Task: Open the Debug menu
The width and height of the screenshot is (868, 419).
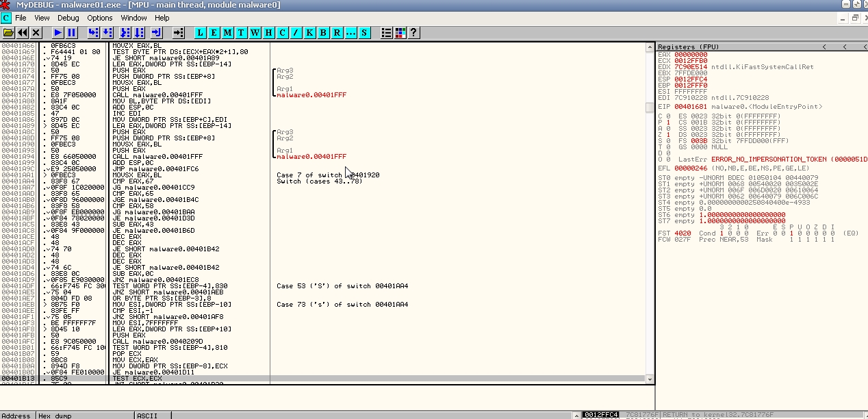Action: [x=68, y=18]
